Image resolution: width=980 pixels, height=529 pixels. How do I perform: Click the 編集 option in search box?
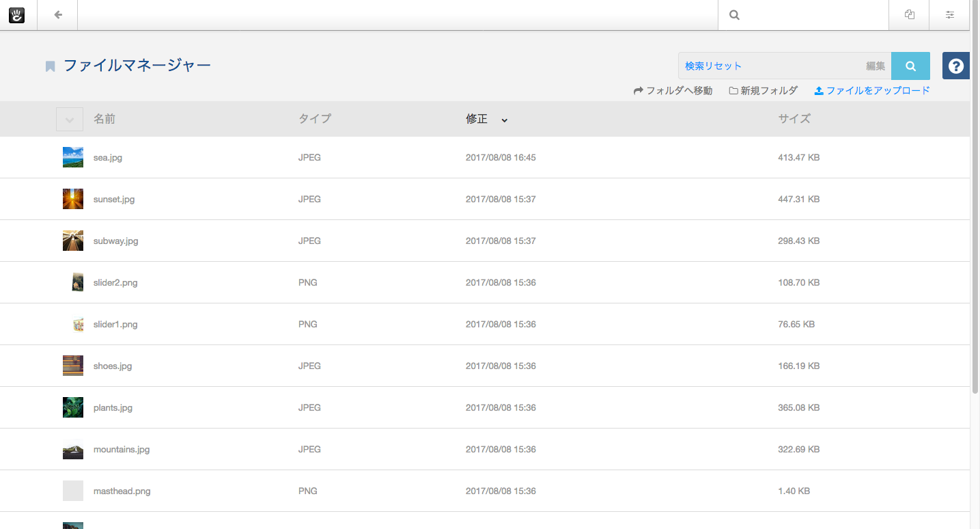pyautogui.click(x=875, y=66)
